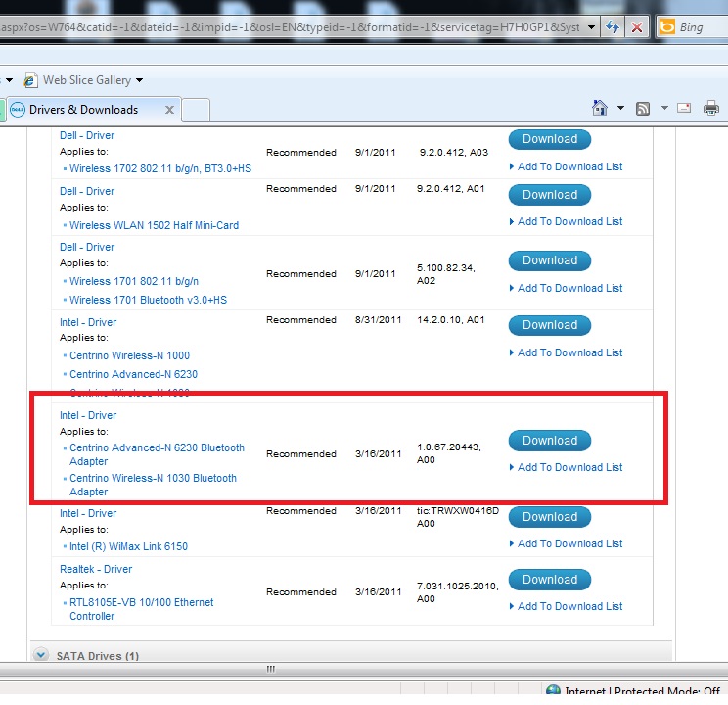Open RTL8105E-VB 10/100 Ethernet Controller link
This screenshot has width=728, height=705.
click(141, 609)
